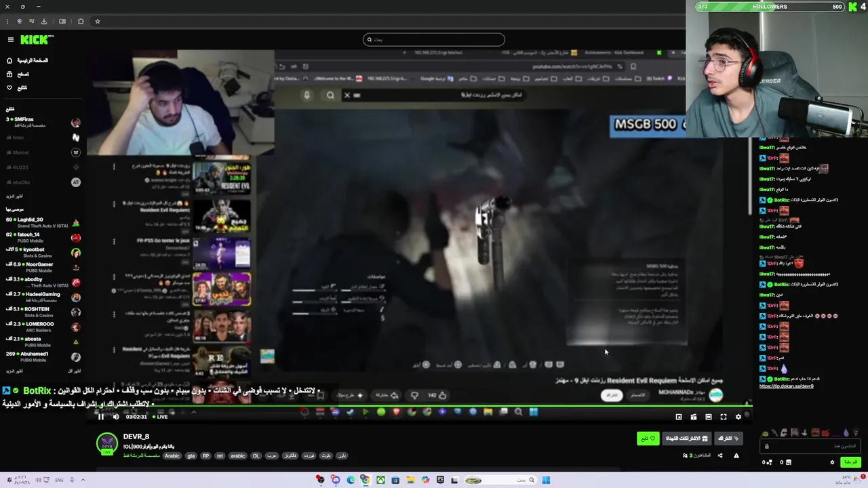This screenshot has height=488, width=868.
Task: Open NoorGamer channel in recommended list
Action: tap(42, 267)
